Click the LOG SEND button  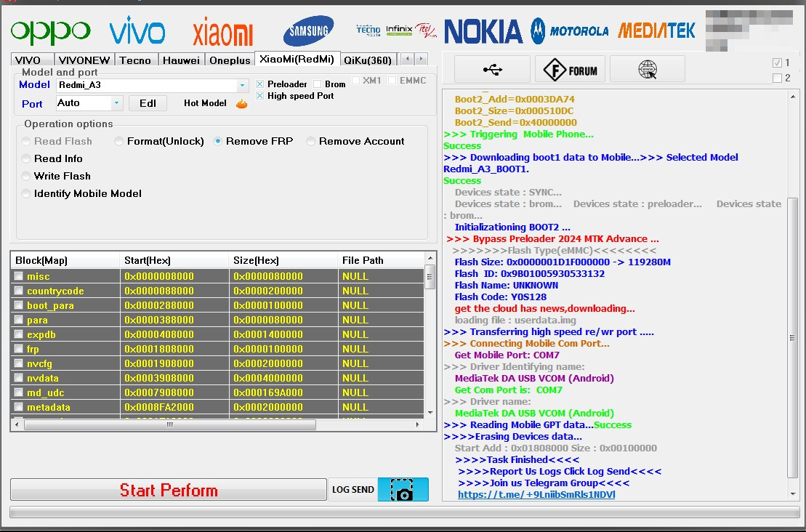353,489
